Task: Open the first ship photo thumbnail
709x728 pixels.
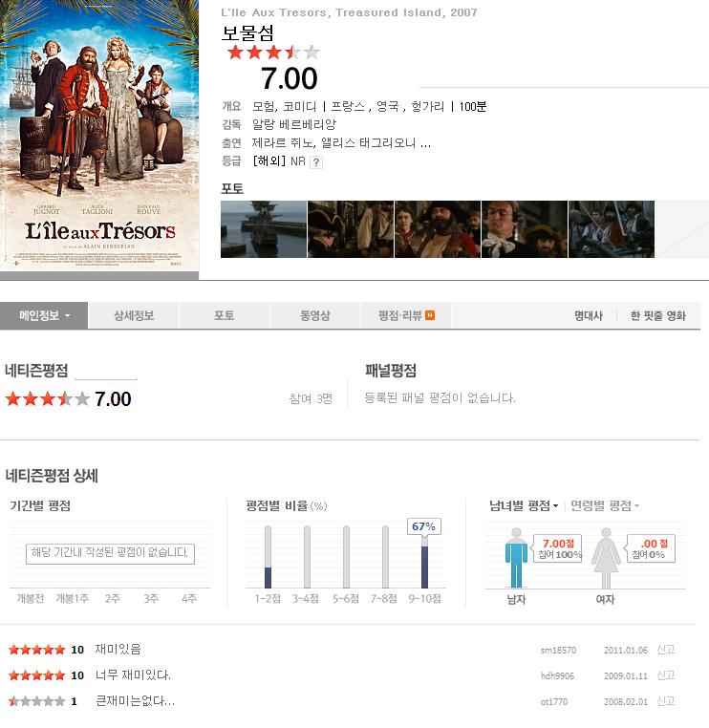Action: [x=264, y=229]
